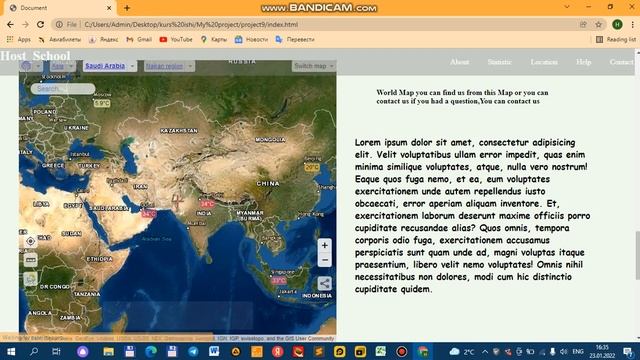Click the measure ruler icon on map
640x360 pixels.
point(30,260)
